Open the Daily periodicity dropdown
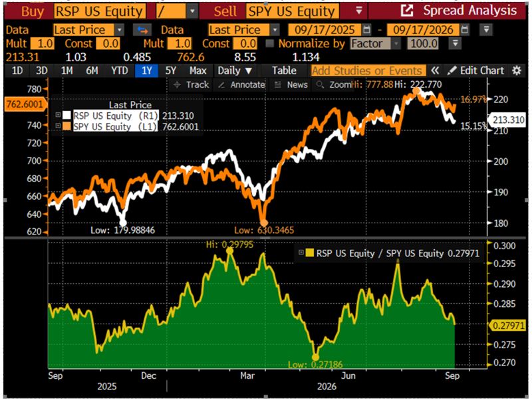The width and height of the screenshot is (532, 402). [235, 70]
